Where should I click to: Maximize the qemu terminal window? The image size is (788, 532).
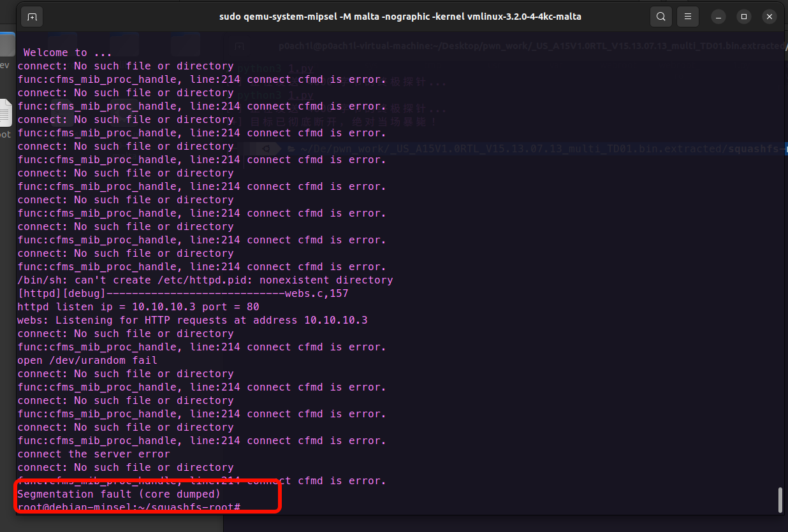pos(743,17)
